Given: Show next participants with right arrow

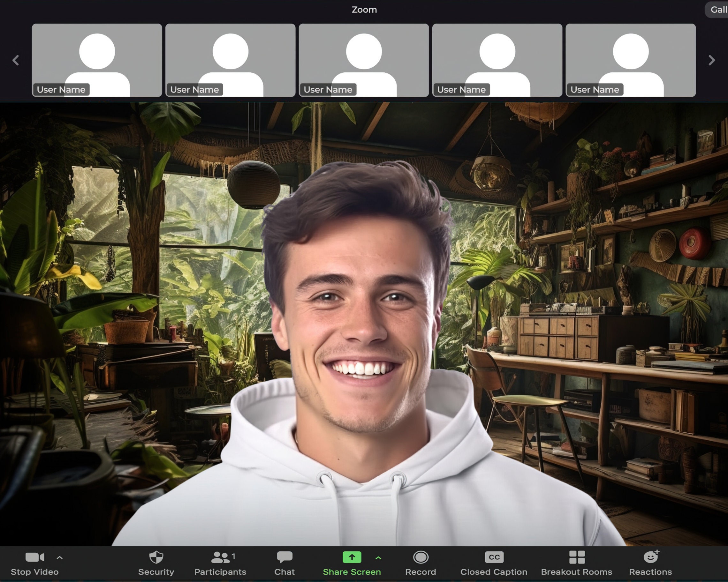Looking at the screenshot, I should click(x=712, y=60).
